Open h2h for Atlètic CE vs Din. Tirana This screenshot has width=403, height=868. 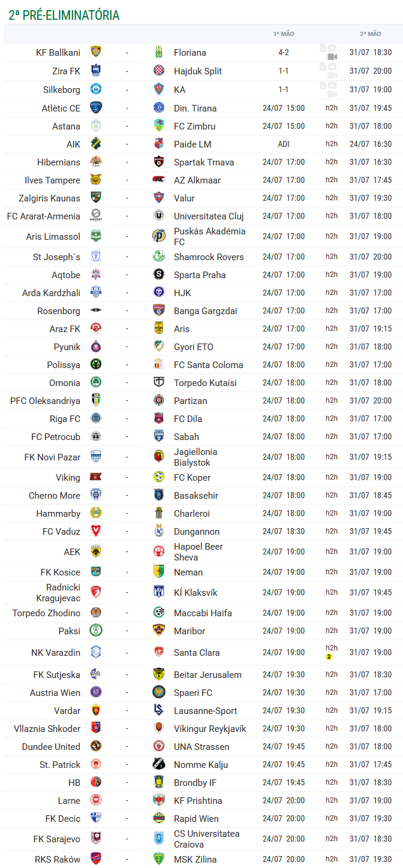(332, 108)
